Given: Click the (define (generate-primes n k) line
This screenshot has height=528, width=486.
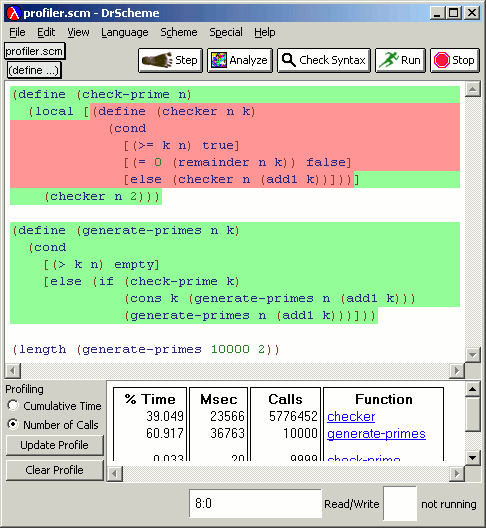Looking at the screenshot, I should (125, 230).
